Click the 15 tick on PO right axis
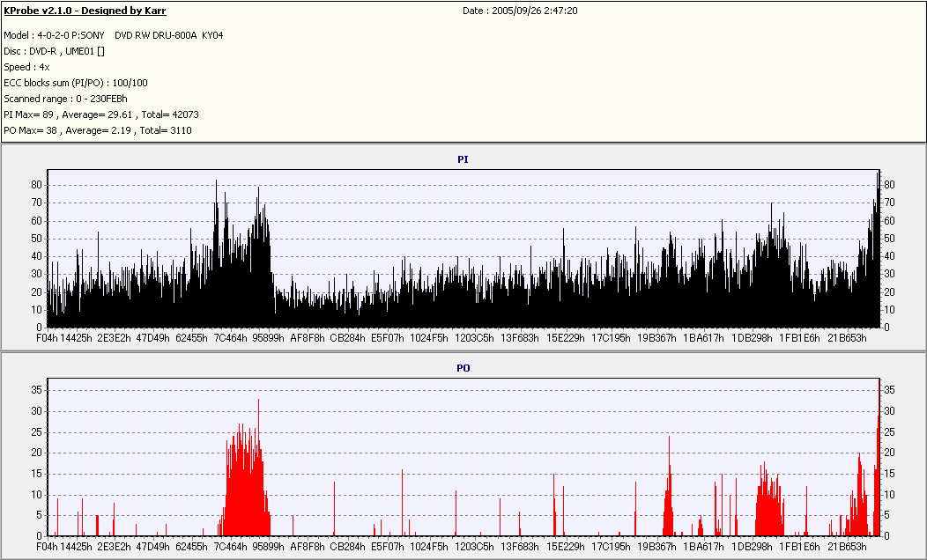This screenshot has width=927, height=560. [x=889, y=474]
